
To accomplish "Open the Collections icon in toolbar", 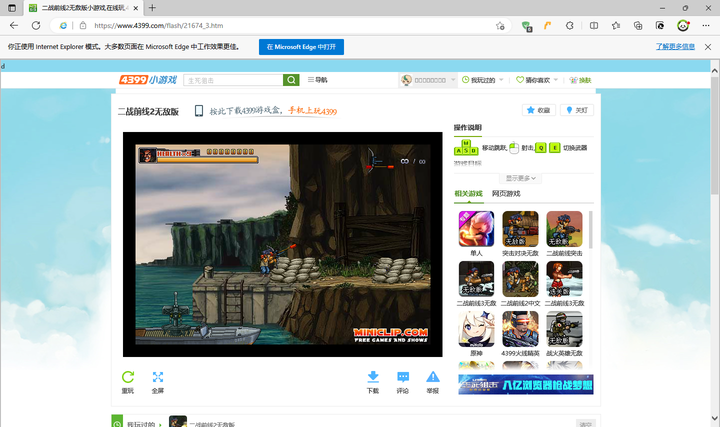I will point(638,26).
